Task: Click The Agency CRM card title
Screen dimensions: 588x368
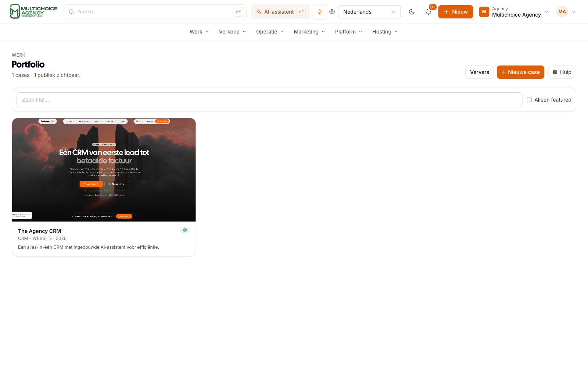Action: [39, 231]
